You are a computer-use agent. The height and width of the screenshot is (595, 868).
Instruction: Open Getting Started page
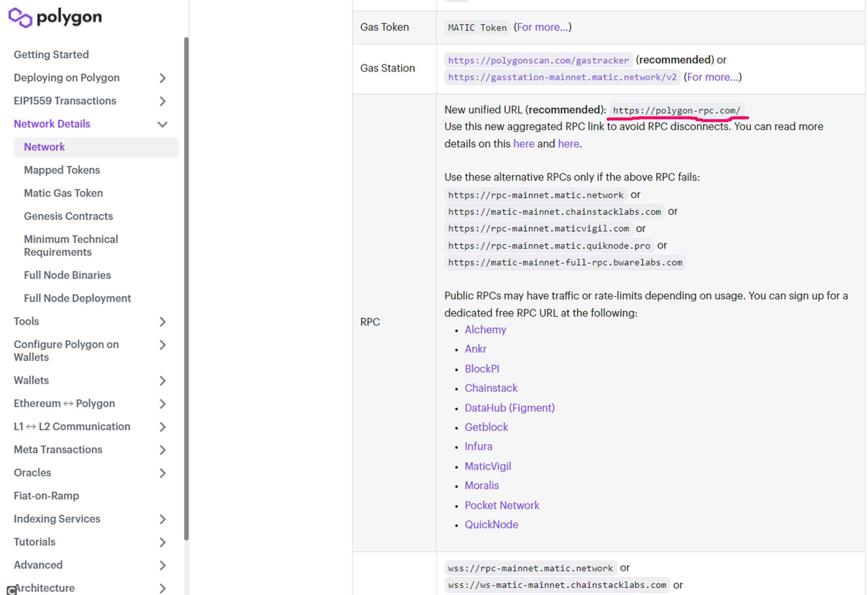(x=51, y=54)
